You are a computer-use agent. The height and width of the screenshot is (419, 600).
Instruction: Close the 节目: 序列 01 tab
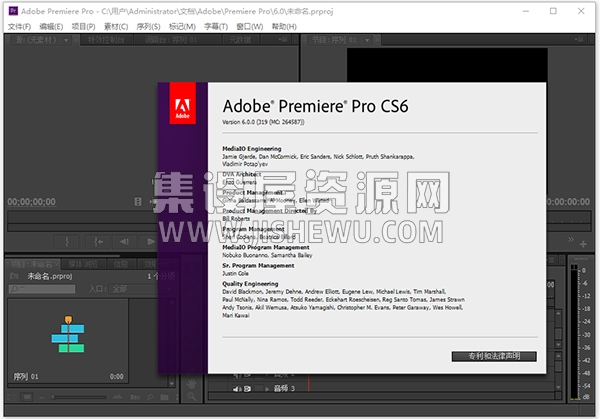377,40
